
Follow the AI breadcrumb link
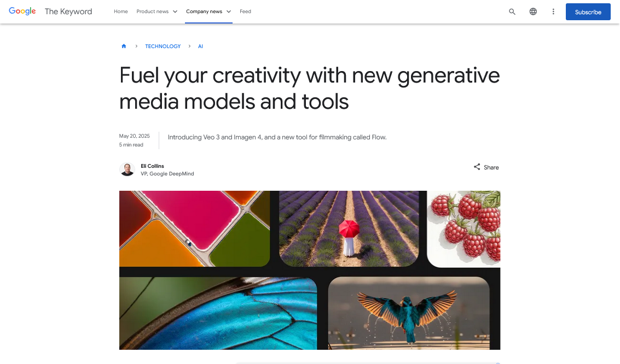pos(200,46)
